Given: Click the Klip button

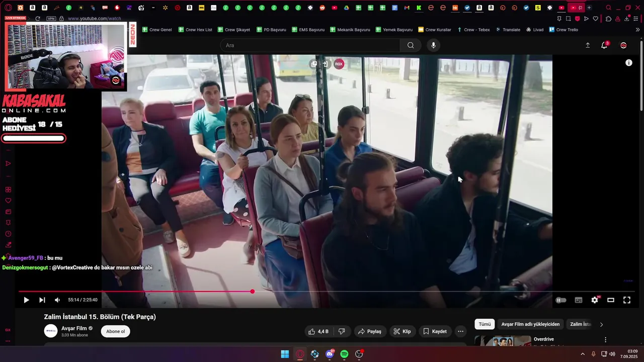Looking at the screenshot, I should click(402, 331).
